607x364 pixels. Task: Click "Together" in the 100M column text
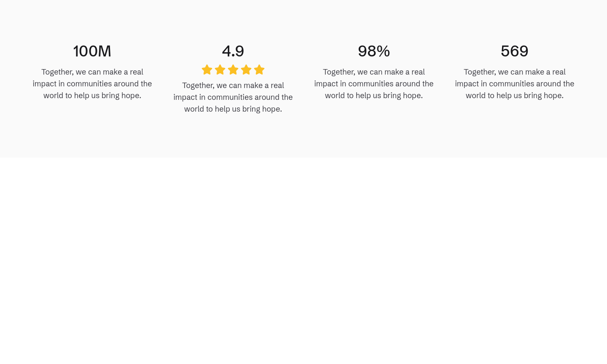coord(57,72)
